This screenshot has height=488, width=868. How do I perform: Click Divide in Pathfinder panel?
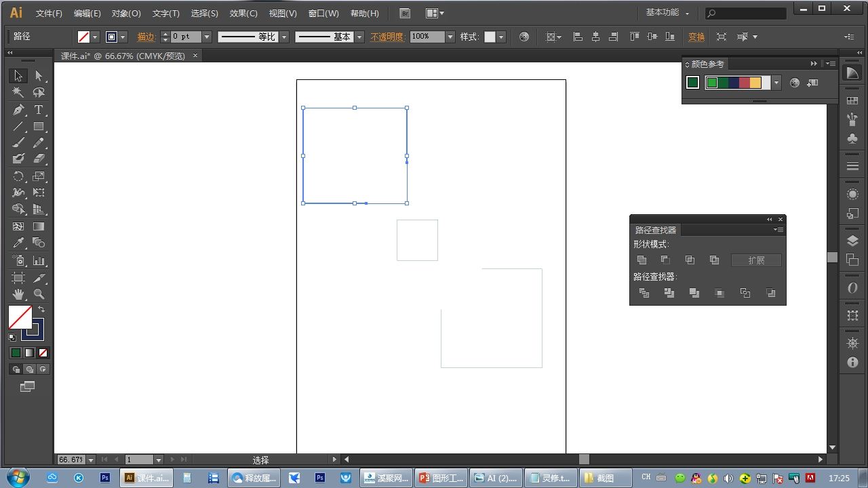point(644,293)
